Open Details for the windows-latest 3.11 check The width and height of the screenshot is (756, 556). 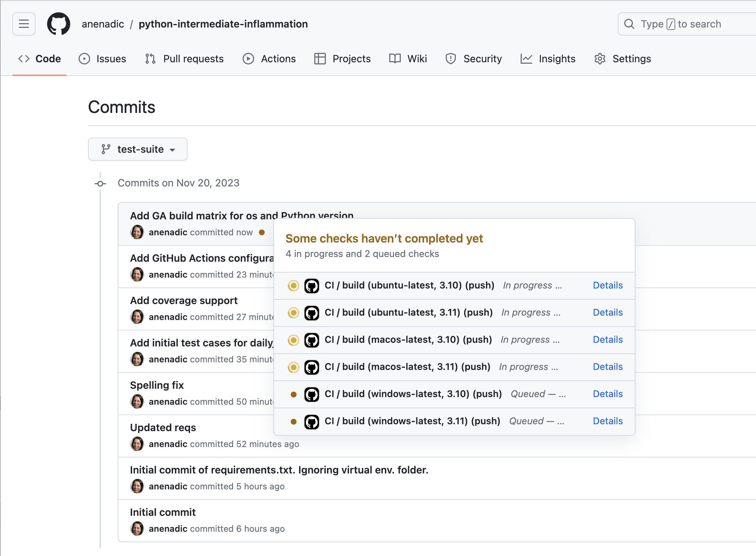608,421
